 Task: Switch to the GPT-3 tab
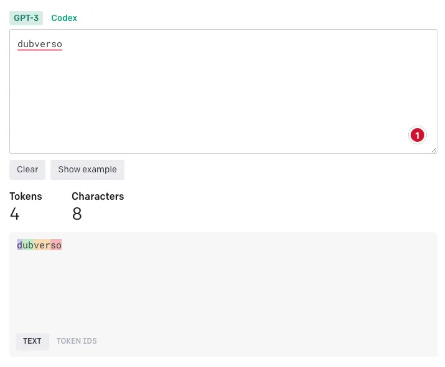26,18
